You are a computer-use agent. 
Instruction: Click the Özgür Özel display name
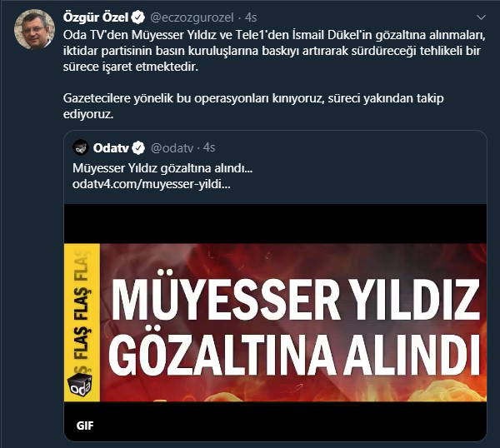pos(96,17)
